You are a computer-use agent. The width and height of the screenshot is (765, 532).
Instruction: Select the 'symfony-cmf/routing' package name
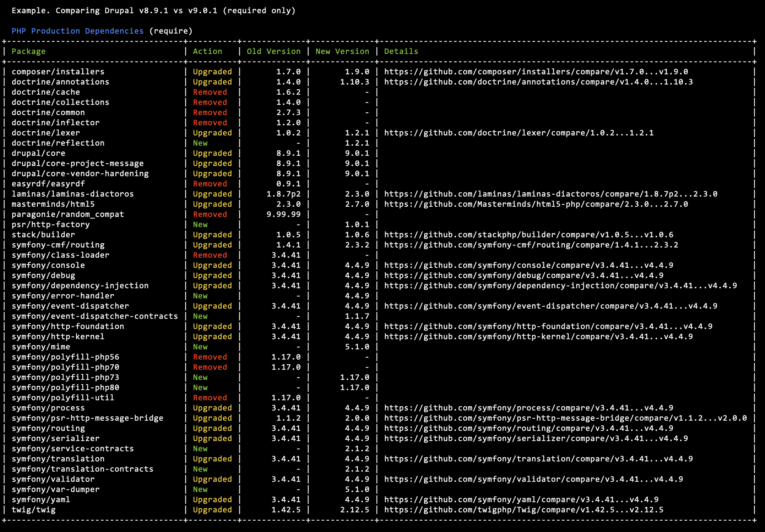[58, 245]
